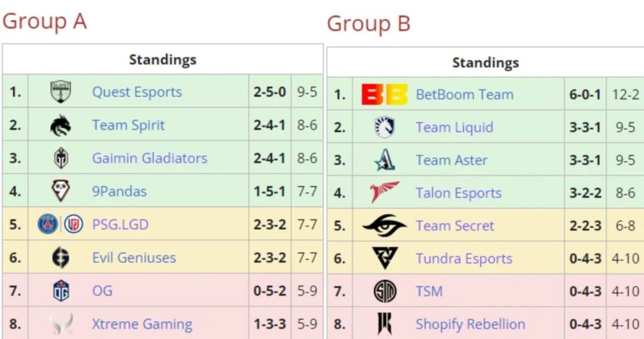Click the Group B Standings header
Screen dimensions: 644x339
[485, 63]
